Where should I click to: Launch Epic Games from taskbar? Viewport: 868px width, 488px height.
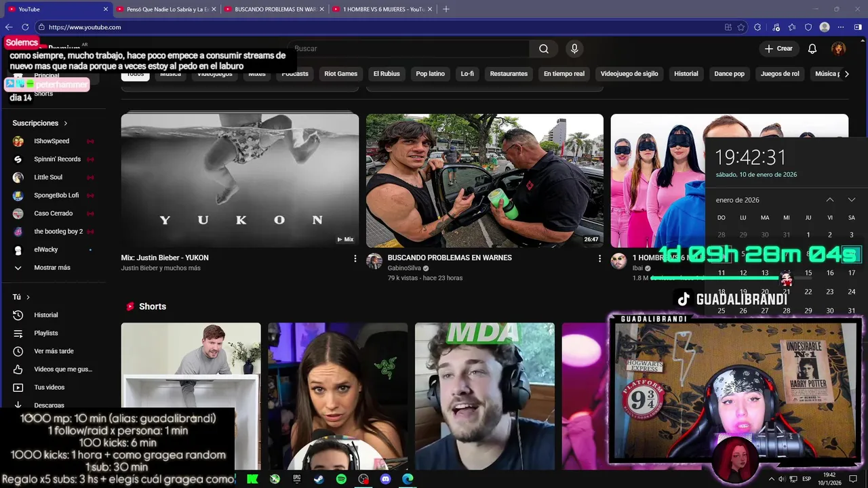tap(297, 479)
